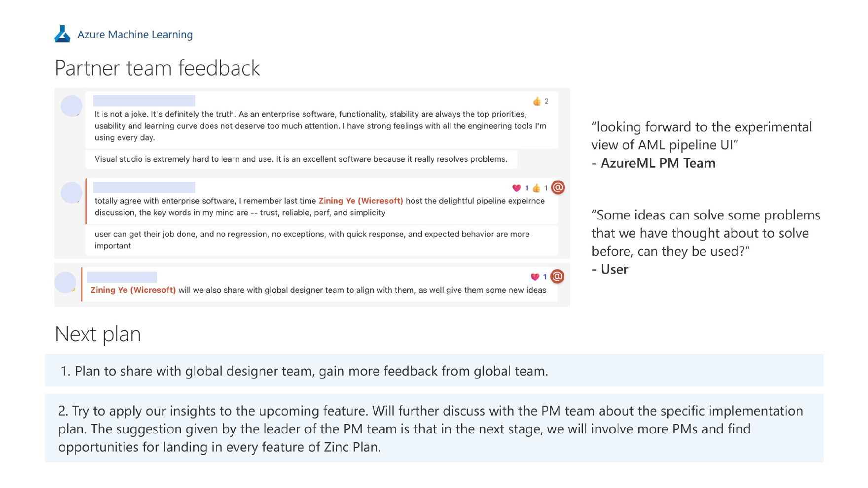Click plan item 2 about applying insights to upcoming feature

(434, 428)
